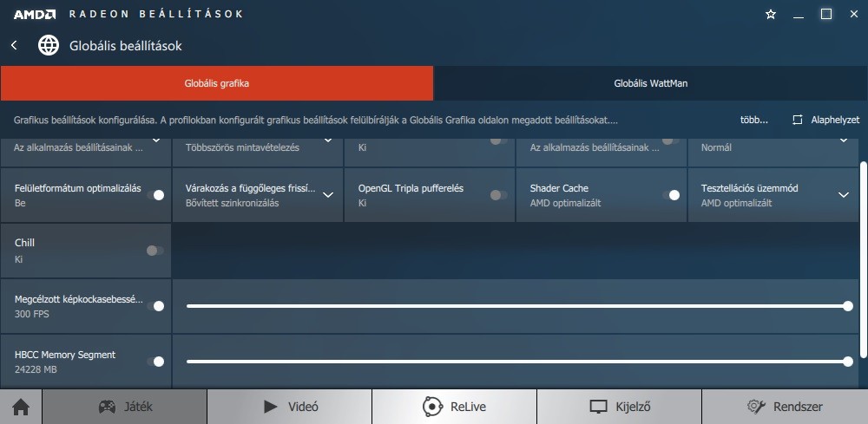868x424 pixels.
Task: Click the star favorites icon
Action: (x=771, y=15)
